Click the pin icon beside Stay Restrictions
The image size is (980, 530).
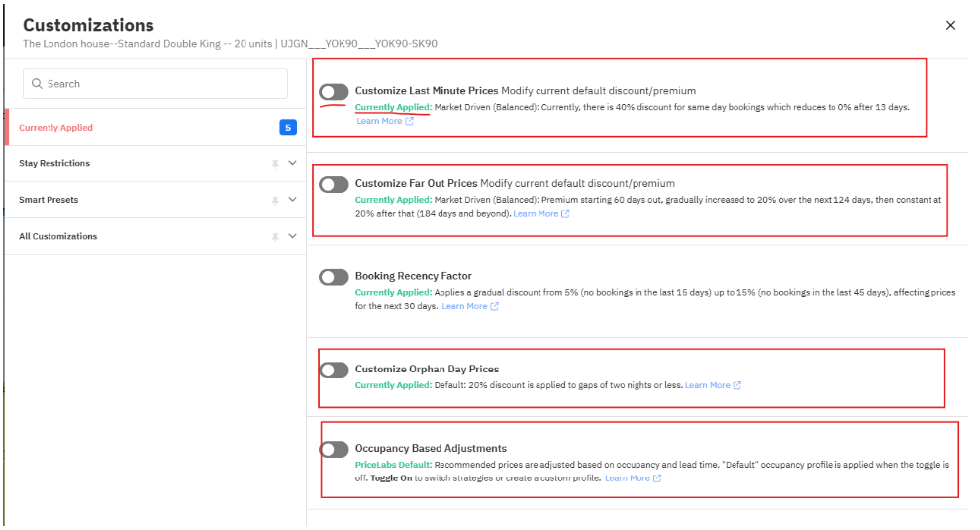click(x=275, y=164)
